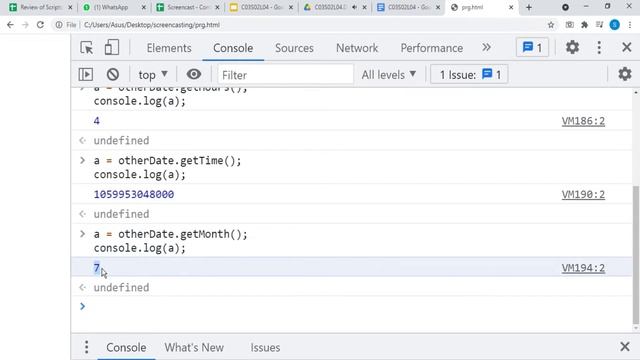Open the Performance tab
This screenshot has height=360, width=640.
point(432,48)
